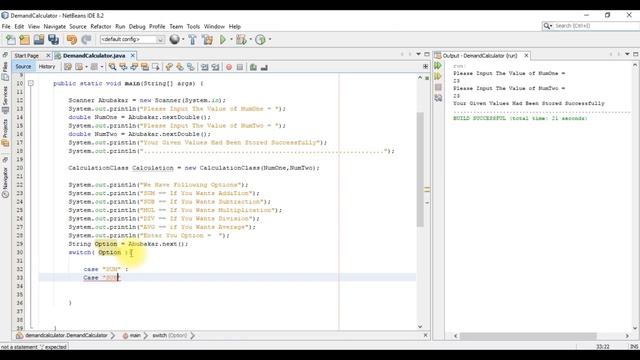Image resolution: width=640 pixels, height=360 pixels.
Task: Select the Output - DemandCalculator (run) tab
Action: (479, 56)
